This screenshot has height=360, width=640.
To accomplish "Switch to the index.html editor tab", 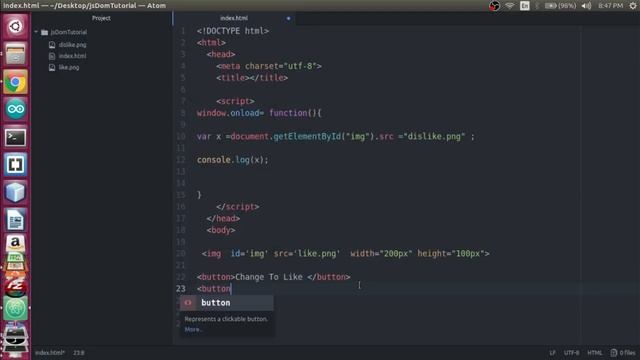I will pyautogui.click(x=234, y=18).
